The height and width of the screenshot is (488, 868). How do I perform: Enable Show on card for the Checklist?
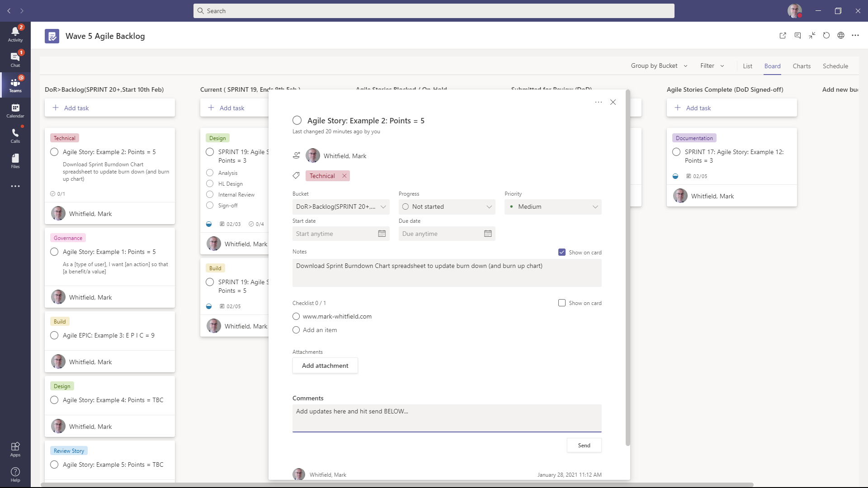point(562,303)
